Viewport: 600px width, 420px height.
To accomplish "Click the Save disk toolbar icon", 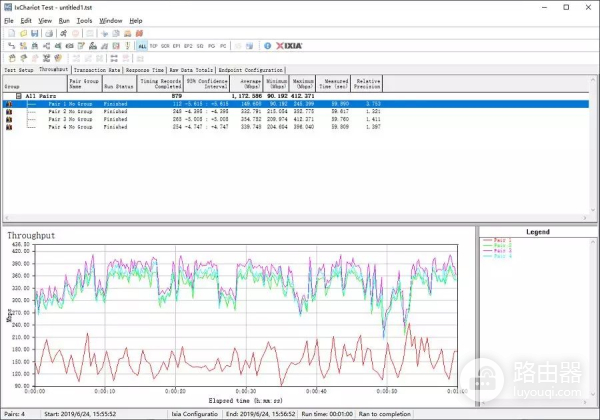I will [x=34, y=33].
